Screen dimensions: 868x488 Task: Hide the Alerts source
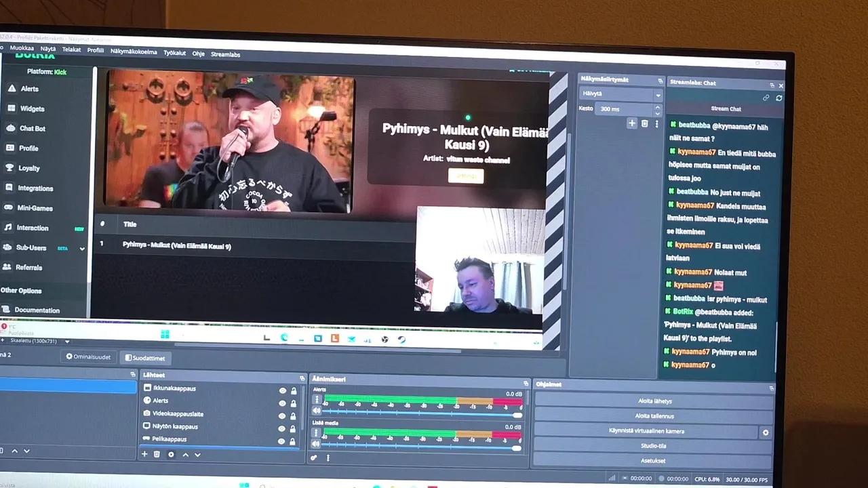click(283, 403)
